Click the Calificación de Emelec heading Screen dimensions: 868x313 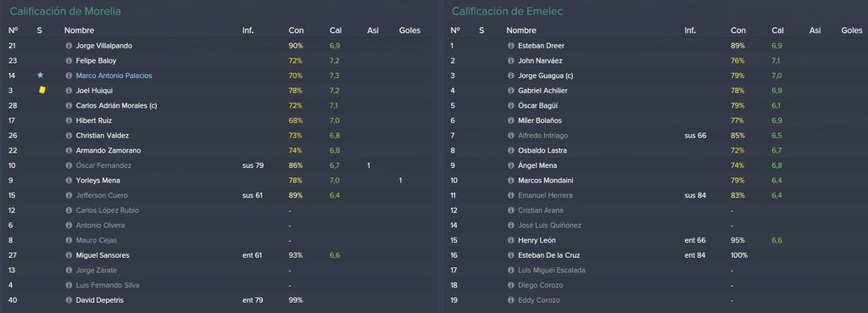(x=507, y=11)
